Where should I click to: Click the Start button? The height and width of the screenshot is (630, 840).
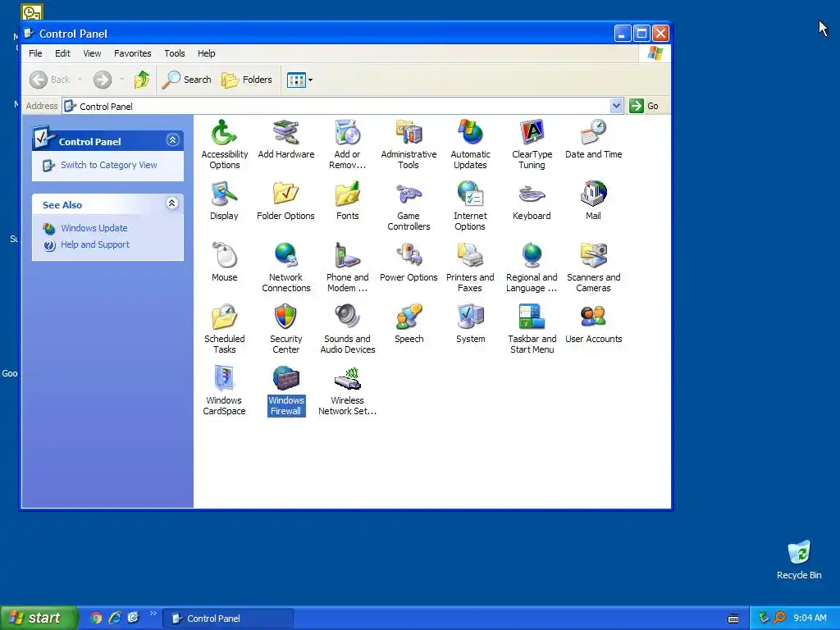(x=39, y=618)
